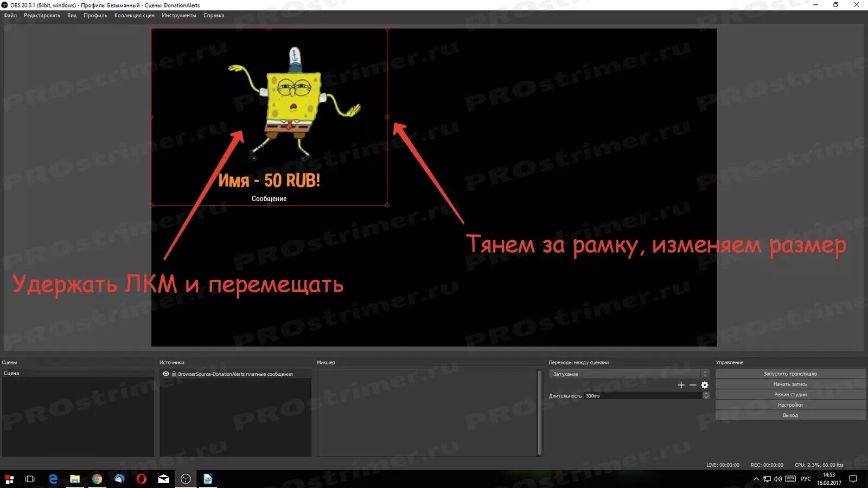Open the Справка menu
868x488 pixels.
214,15
